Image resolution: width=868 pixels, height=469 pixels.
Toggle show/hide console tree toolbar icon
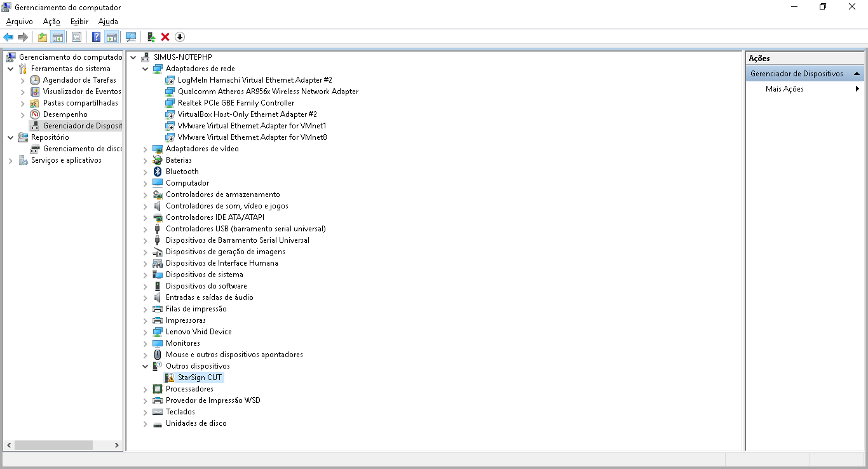(x=57, y=37)
